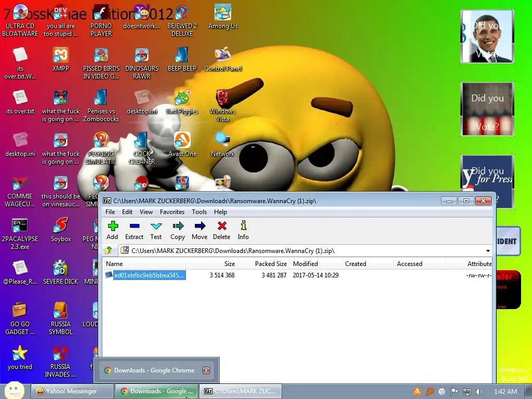
Task: Click the Avast tray icon
Action: tap(417, 392)
